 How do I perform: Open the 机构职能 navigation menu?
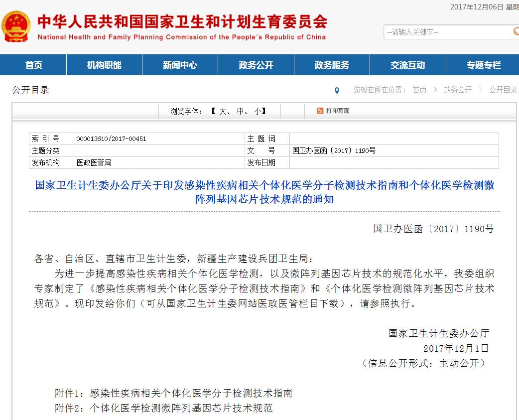point(104,65)
